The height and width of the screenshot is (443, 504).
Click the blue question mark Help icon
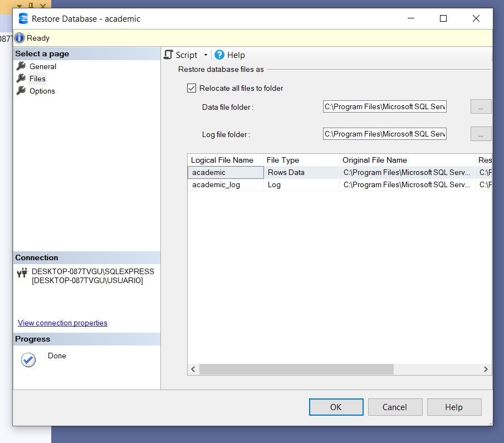coord(219,55)
